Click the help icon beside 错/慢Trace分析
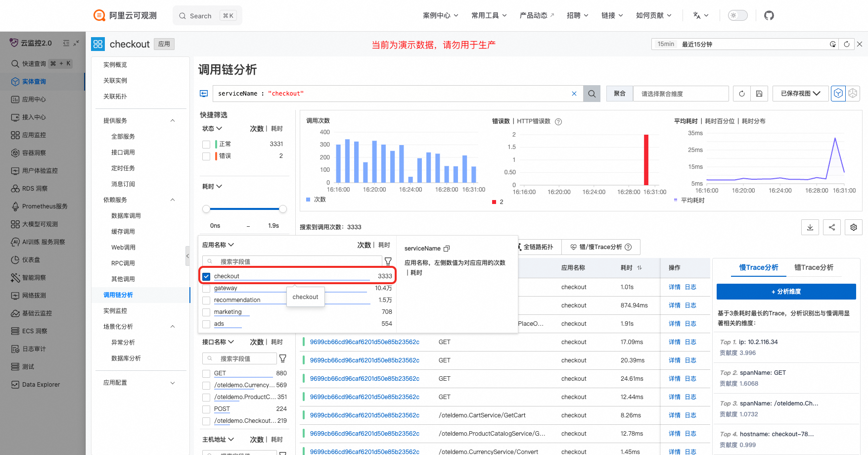Screen dimensions: 868x455 (628, 247)
